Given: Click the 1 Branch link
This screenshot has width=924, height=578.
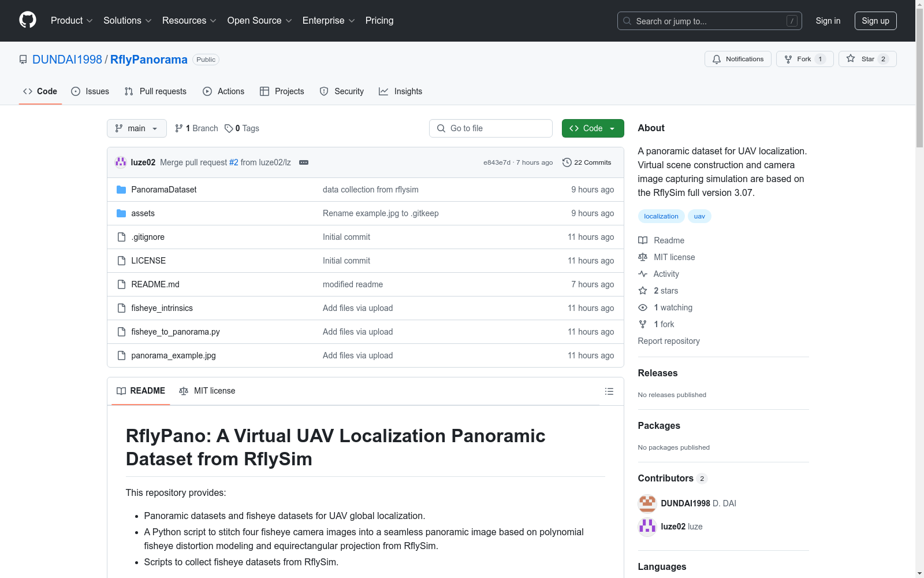Looking at the screenshot, I should point(196,128).
